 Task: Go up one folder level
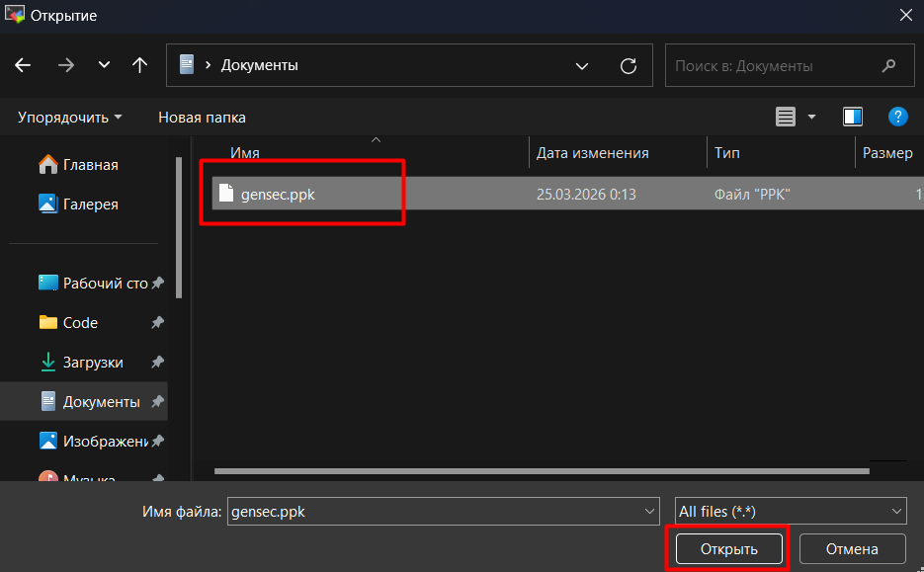pos(139,65)
